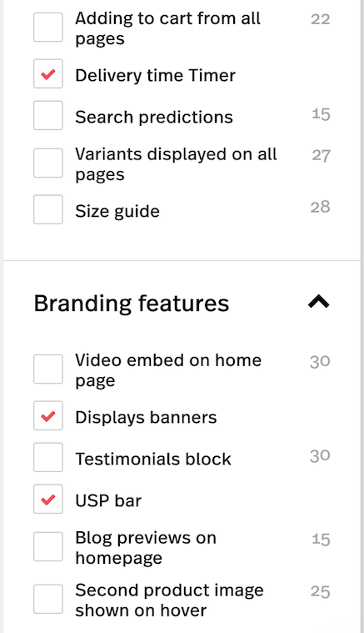Uncheck the USP bar checkbox

click(48, 499)
